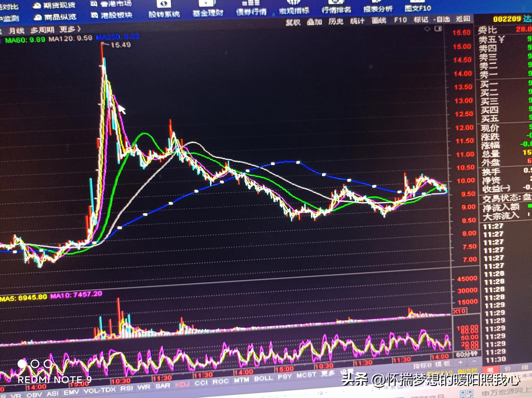Click the window-layout icon above price axis

click(438, 29)
